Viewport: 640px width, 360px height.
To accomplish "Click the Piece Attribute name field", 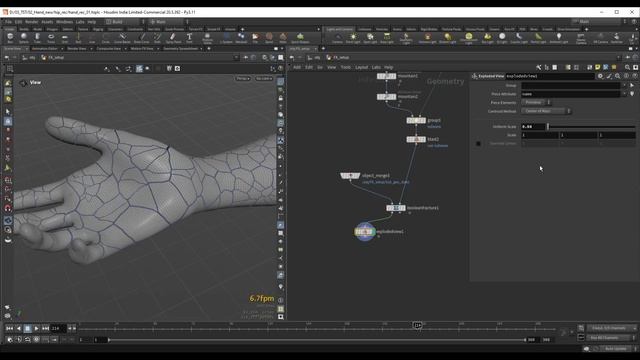I will 571,94.
